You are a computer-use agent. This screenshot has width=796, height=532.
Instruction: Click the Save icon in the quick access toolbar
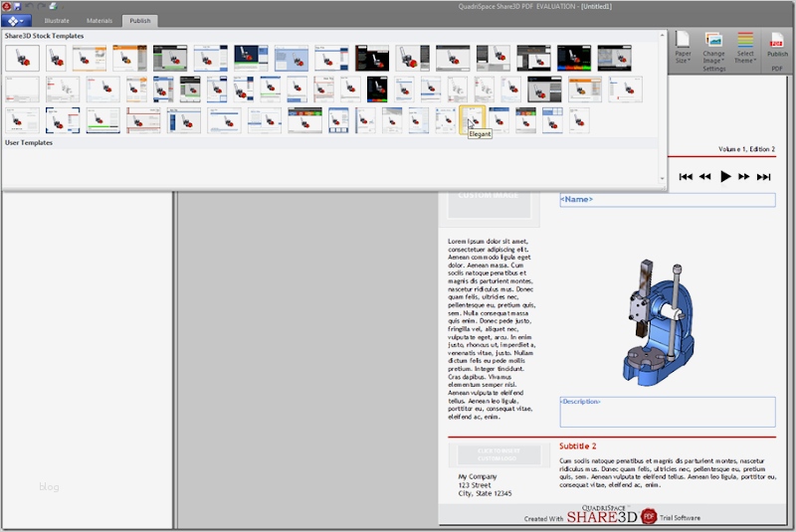(18, 6)
